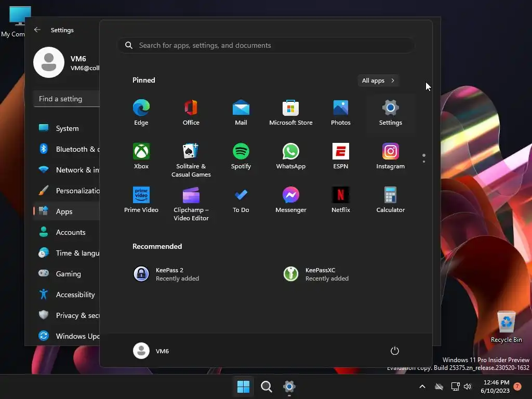Open Network & internet settings
Screen dimensions: 532x399
coord(67,170)
